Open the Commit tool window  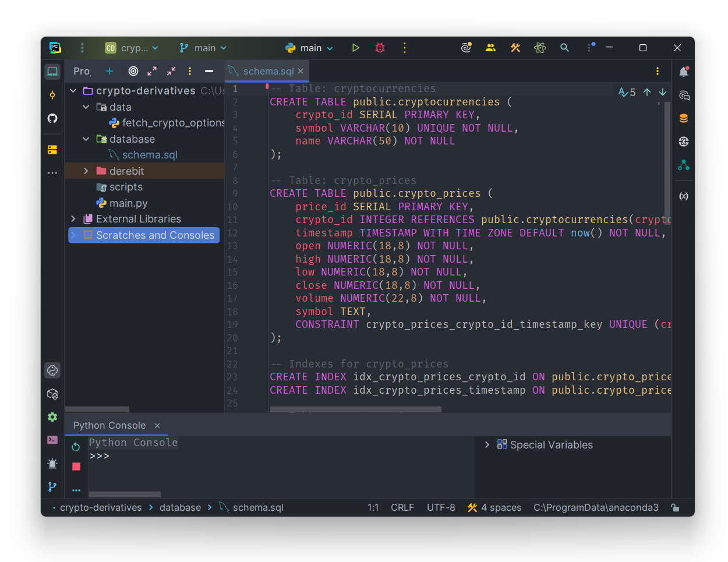pos(52,95)
